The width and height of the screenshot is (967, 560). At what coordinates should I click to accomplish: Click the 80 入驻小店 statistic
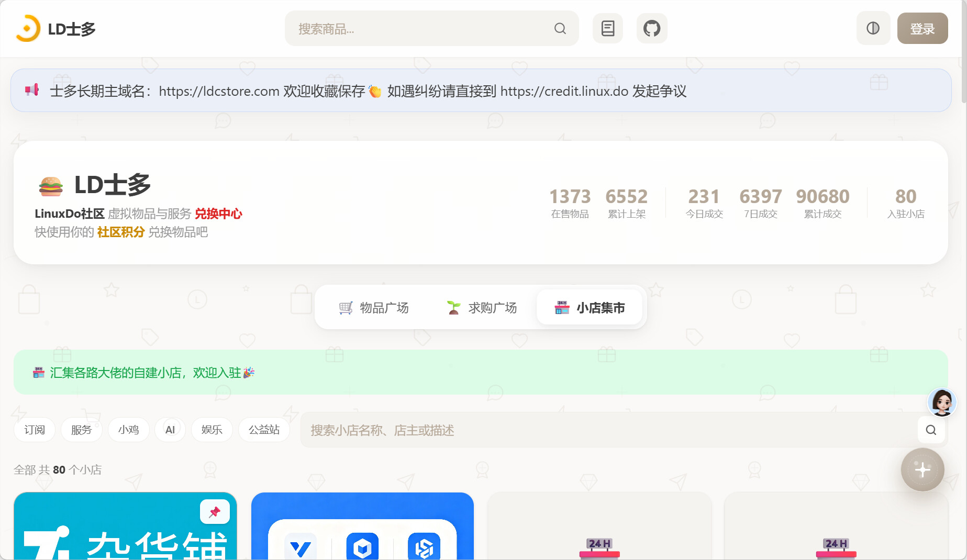tap(906, 203)
